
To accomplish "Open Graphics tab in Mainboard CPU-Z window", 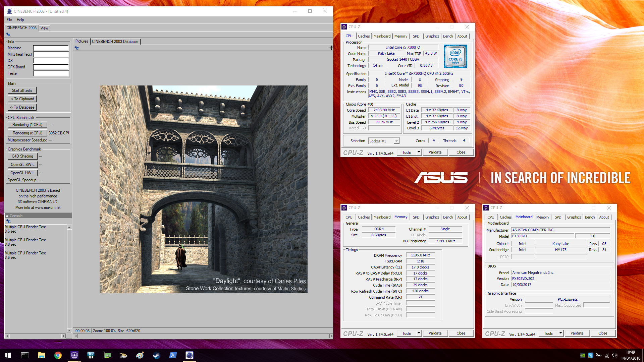I will 574,217.
